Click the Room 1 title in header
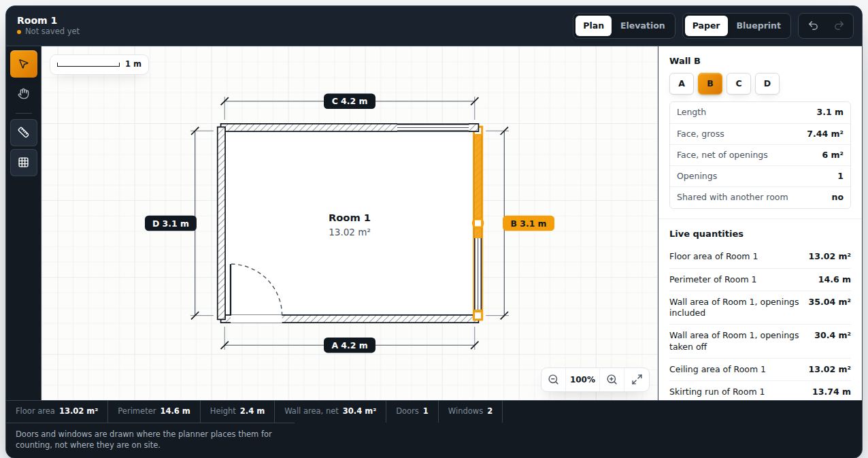This screenshot has width=868, height=458. point(37,20)
